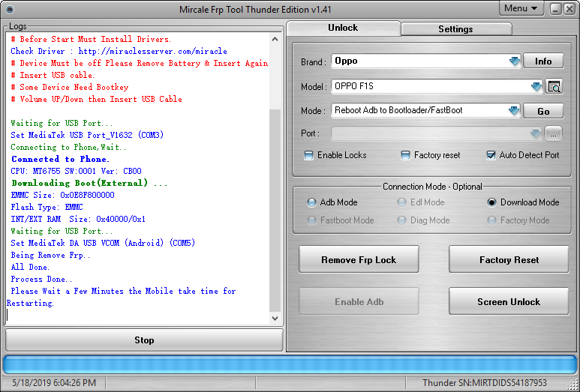
Task: Click 'INT/EXT RAM Size' log line
Action: pyautogui.click(x=78, y=219)
